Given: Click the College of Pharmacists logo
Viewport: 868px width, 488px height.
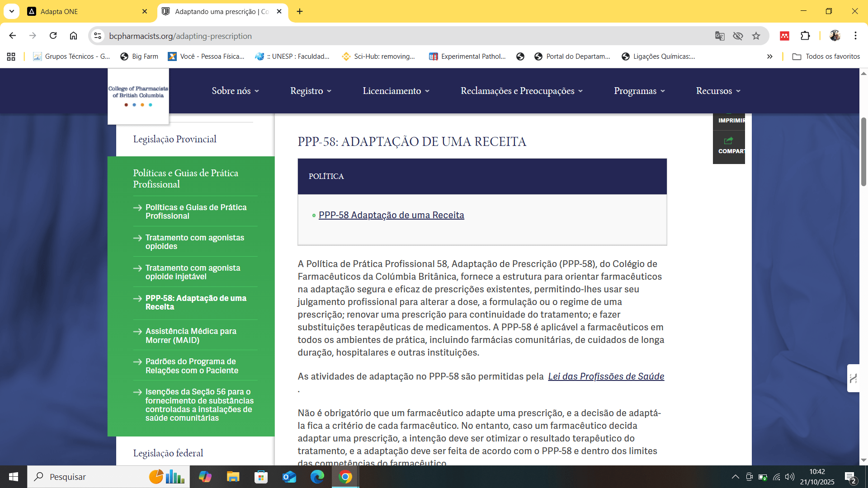Looking at the screenshot, I should tap(138, 96).
